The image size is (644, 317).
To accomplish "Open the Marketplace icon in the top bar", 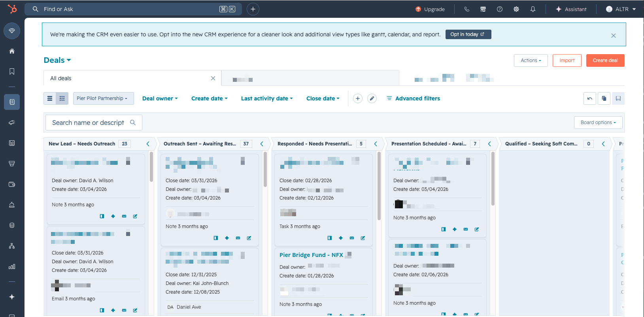I will (x=483, y=9).
